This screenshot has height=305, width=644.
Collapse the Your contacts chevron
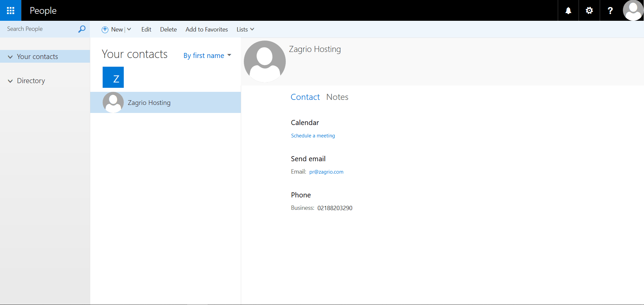click(x=10, y=57)
